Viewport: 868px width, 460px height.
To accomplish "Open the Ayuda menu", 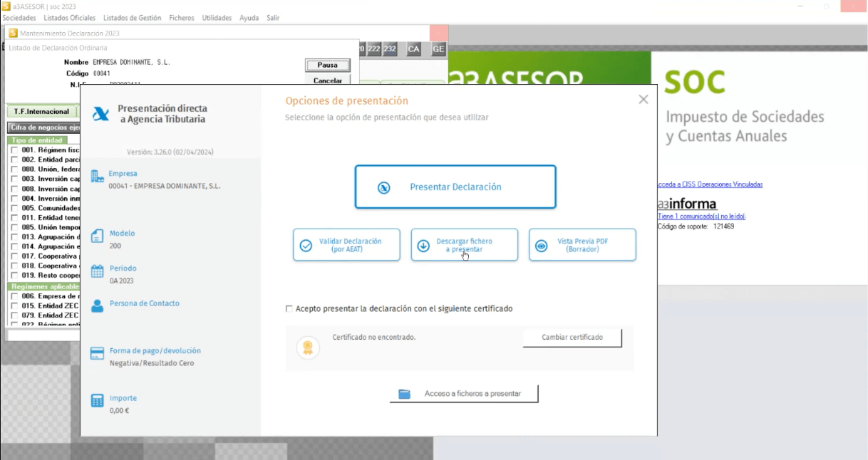I will click(249, 18).
